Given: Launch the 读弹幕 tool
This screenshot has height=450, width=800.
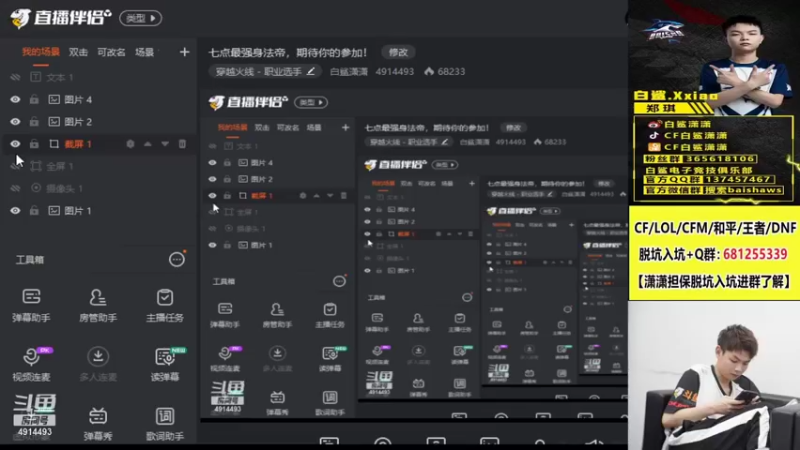Looking at the screenshot, I should coord(164,364).
